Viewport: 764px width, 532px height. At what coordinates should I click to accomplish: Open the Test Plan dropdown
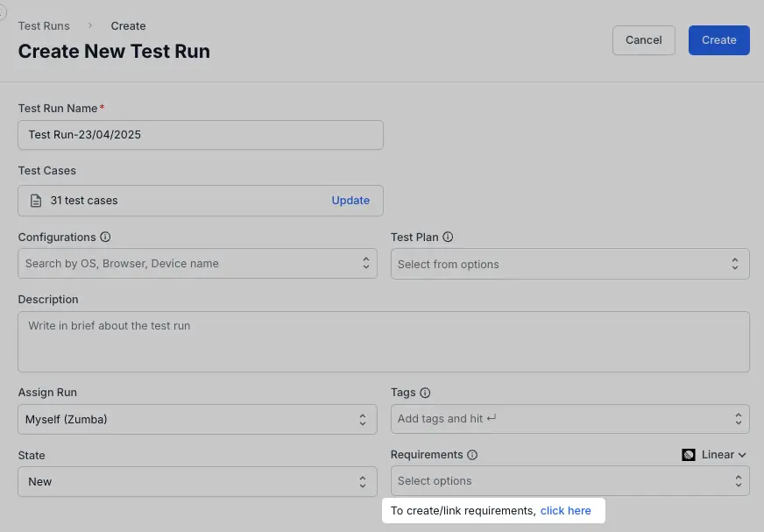coord(569,264)
